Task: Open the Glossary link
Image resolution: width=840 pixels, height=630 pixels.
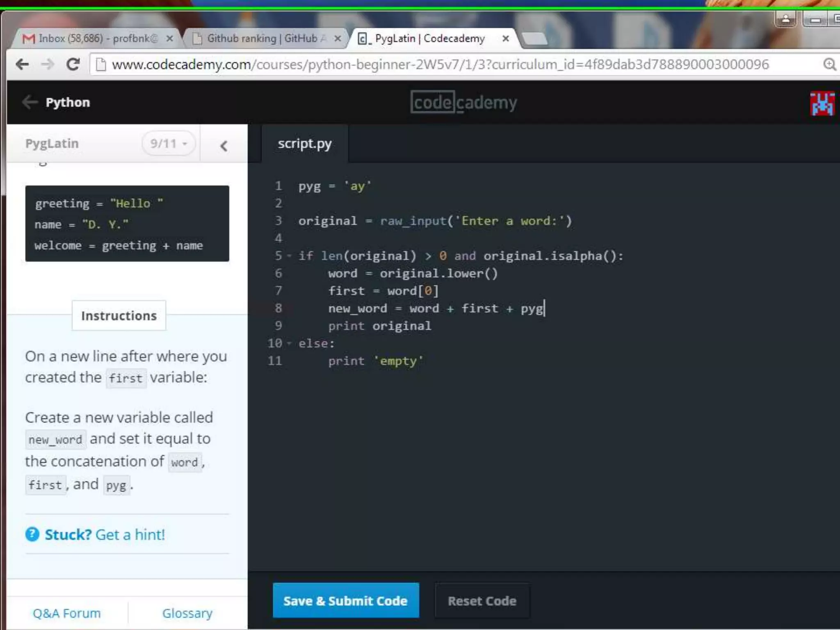Action: pyautogui.click(x=187, y=613)
